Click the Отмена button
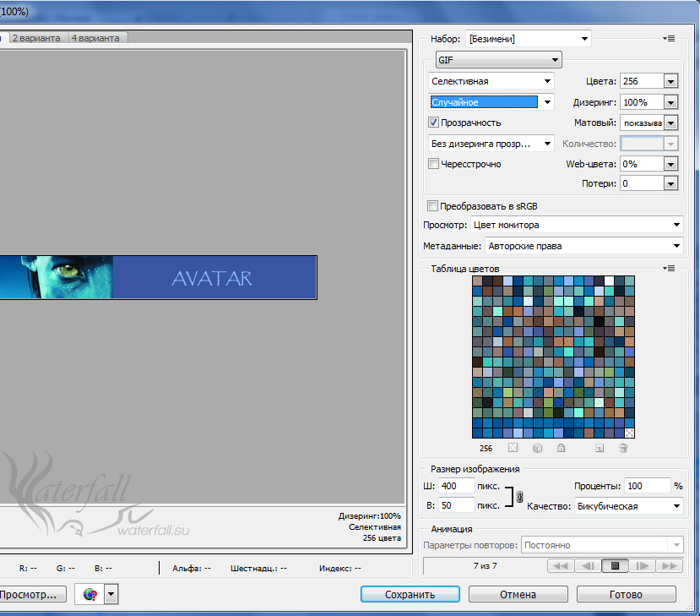This screenshot has height=616, width=700. click(x=518, y=595)
